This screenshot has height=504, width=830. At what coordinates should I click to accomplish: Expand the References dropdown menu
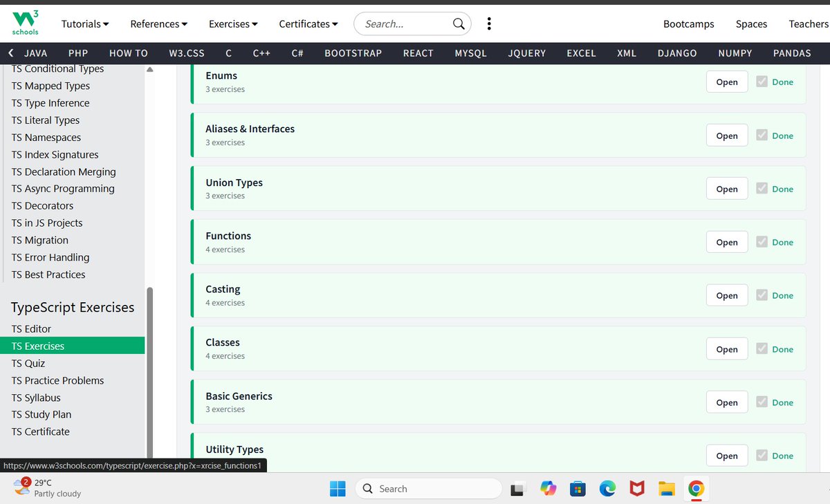pyautogui.click(x=159, y=24)
